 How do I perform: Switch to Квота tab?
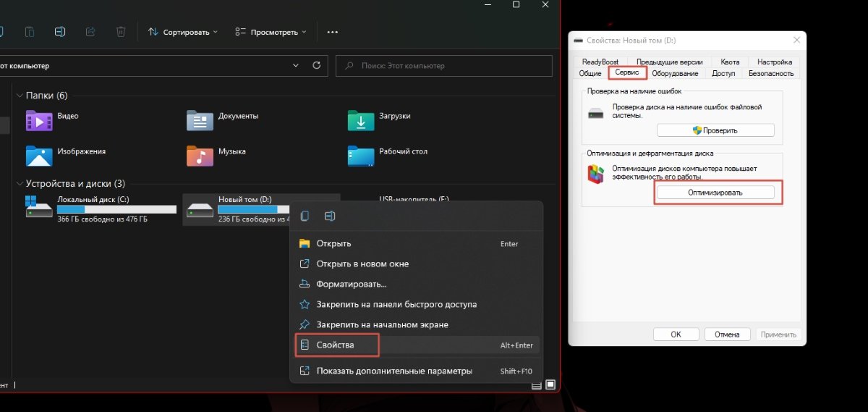730,62
